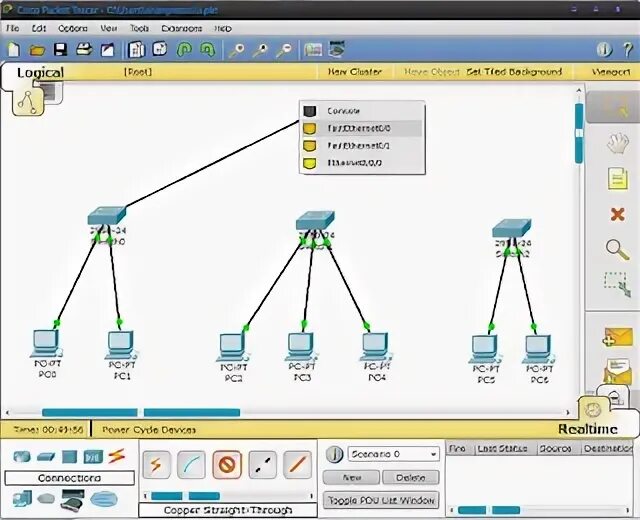Choose automatic connection type lightning icon
The height and width of the screenshot is (520, 640).
coord(156,464)
